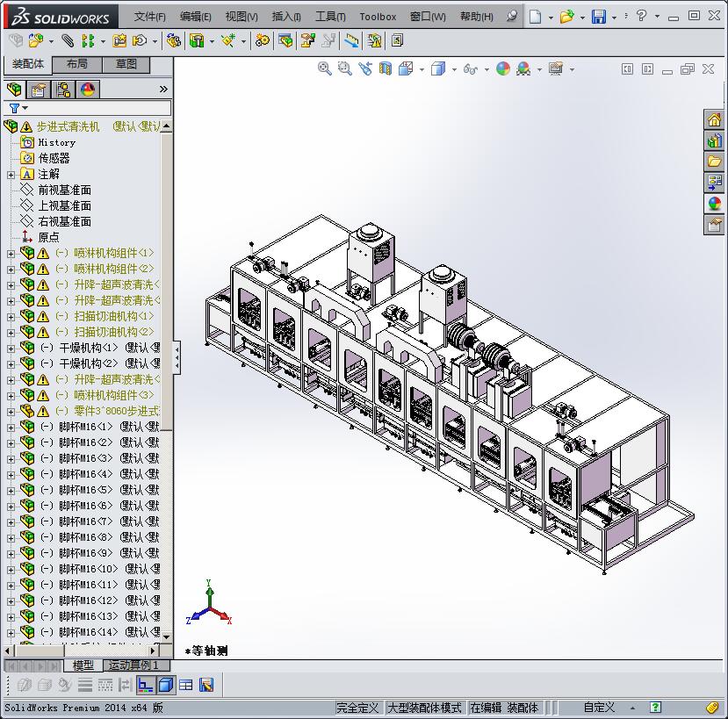Click the Hide/Show Items eyeglasses icon
The image size is (728, 719).
coord(470,68)
